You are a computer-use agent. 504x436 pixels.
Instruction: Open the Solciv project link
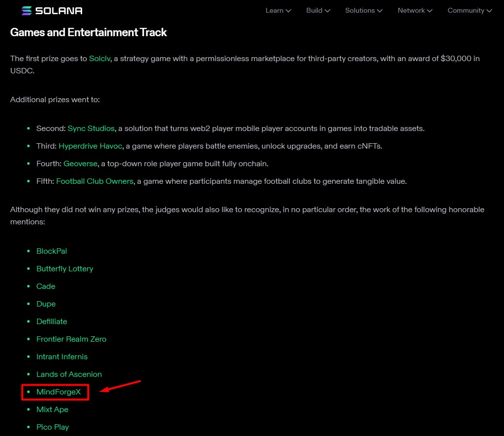tap(100, 59)
